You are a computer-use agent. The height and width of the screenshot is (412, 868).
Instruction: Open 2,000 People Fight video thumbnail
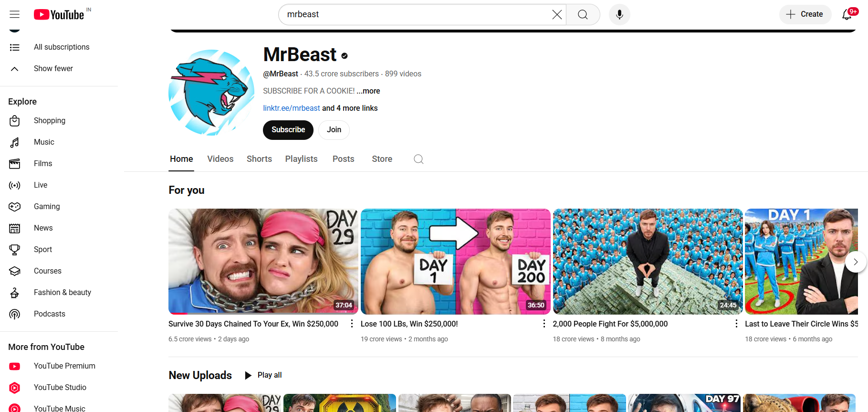click(x=648, y=261)
